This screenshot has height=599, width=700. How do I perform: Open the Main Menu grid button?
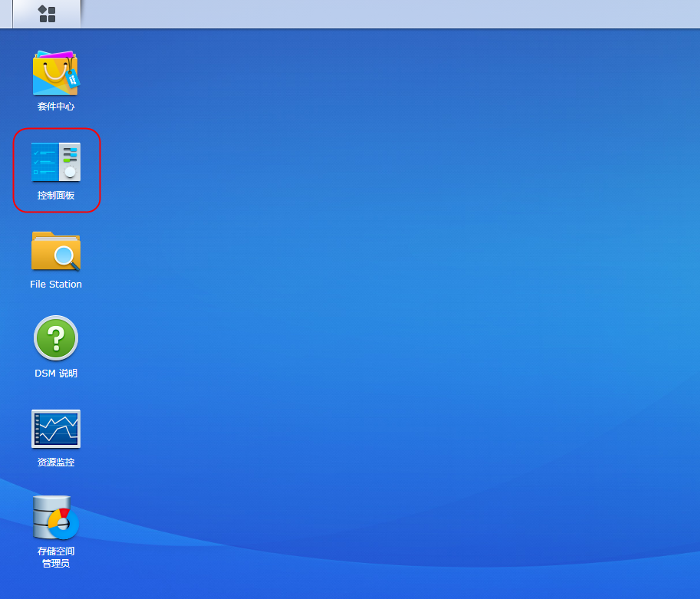[47, 14]
